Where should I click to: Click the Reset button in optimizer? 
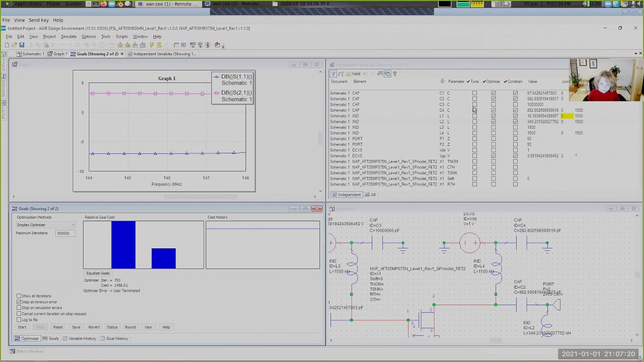tap(58, 327)
